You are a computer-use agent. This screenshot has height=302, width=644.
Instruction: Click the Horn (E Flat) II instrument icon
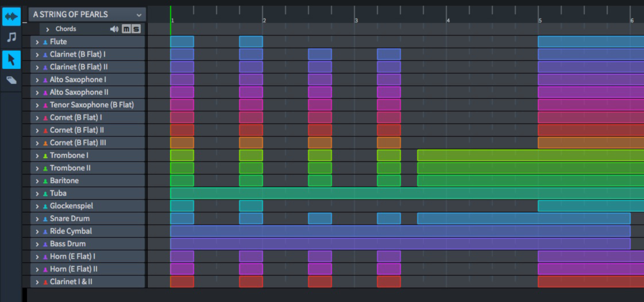click(x=45, y=269)
